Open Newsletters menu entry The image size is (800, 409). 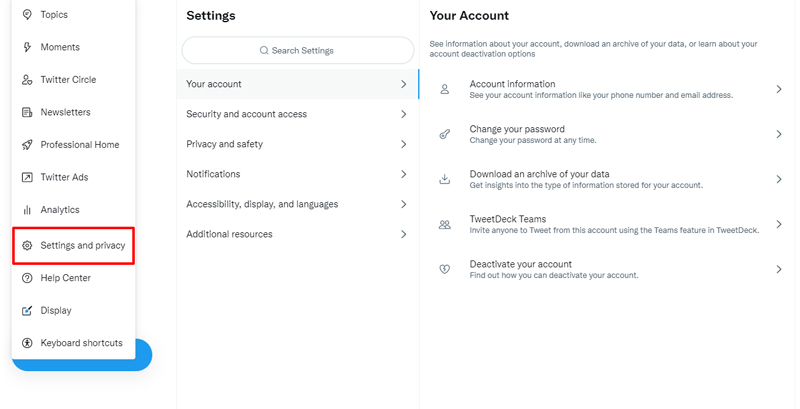click(73, 112)
